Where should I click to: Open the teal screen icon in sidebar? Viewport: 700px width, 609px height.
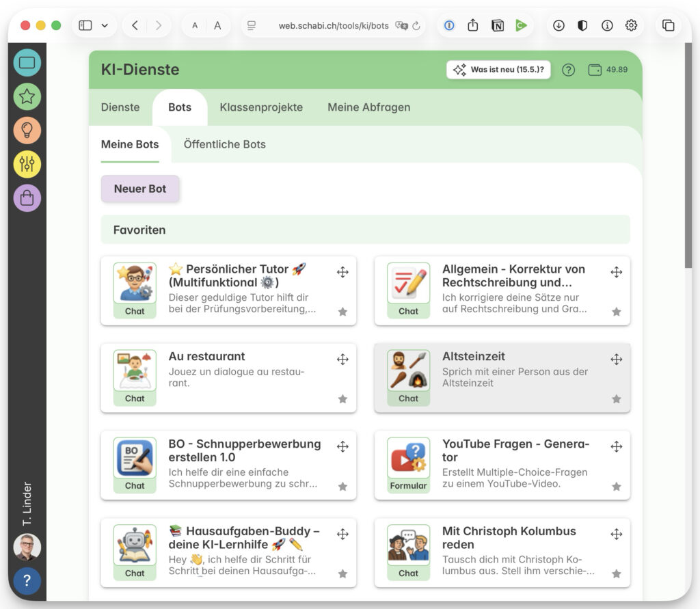[x=27, y=62]
